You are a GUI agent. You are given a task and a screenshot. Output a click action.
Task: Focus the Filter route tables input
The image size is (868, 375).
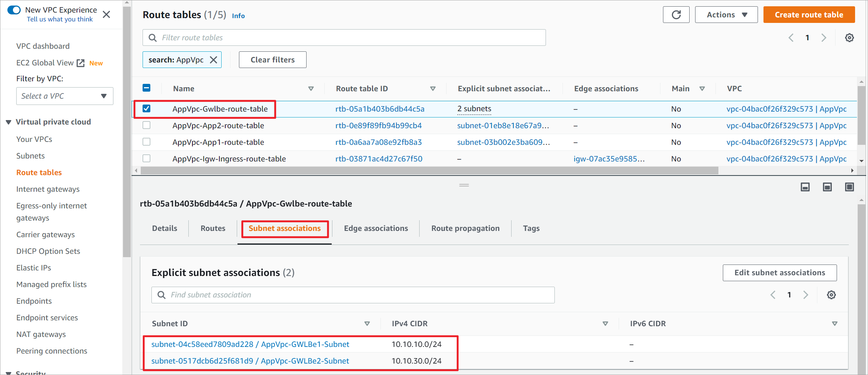click(x=344, y=38)
